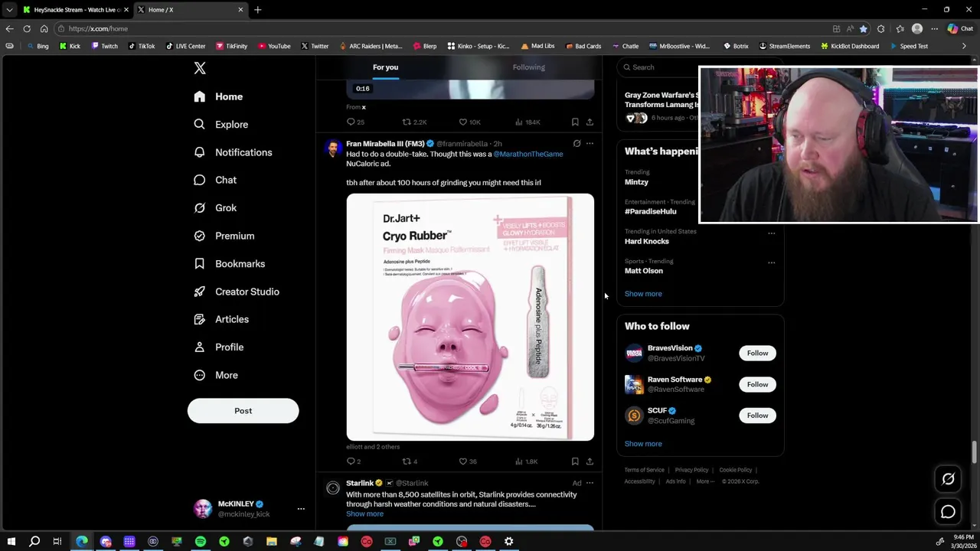Viewport: 980px width, 551px height.
Task: Follow Raven Software
Action: [x=757, y=384]
